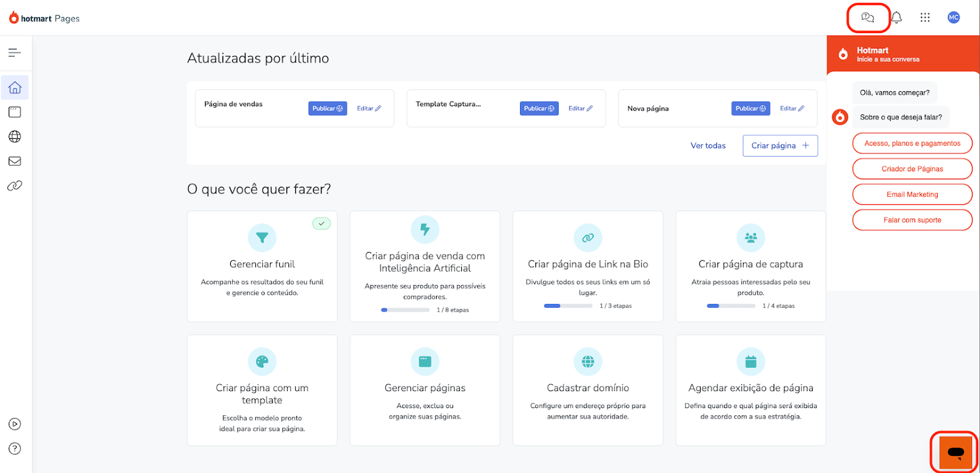The image size is (980, 473).
Task: Publish the Nova página page
Action: [751, 108]
